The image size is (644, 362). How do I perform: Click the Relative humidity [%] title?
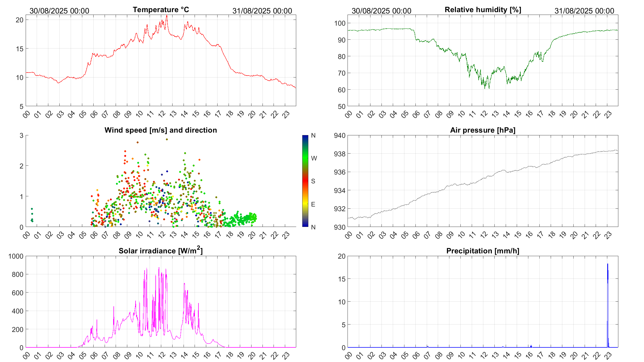pos(483,10)
